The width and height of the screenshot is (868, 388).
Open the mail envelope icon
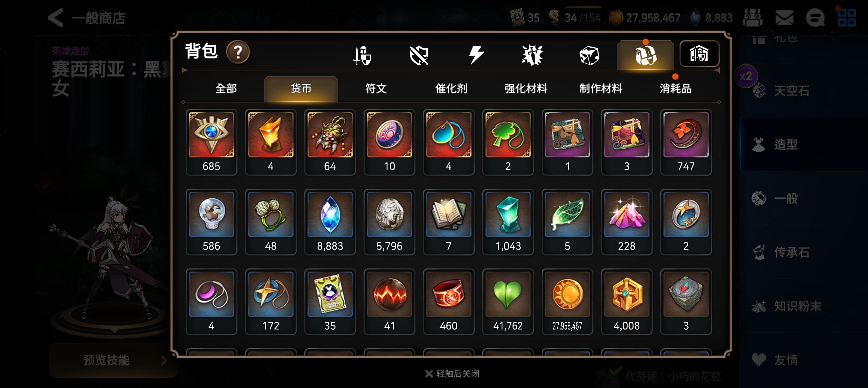point(784,18)
